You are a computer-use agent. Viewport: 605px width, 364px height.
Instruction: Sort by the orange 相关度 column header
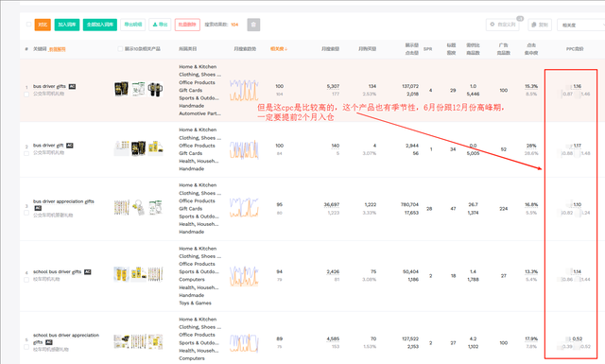coord(278,49)
